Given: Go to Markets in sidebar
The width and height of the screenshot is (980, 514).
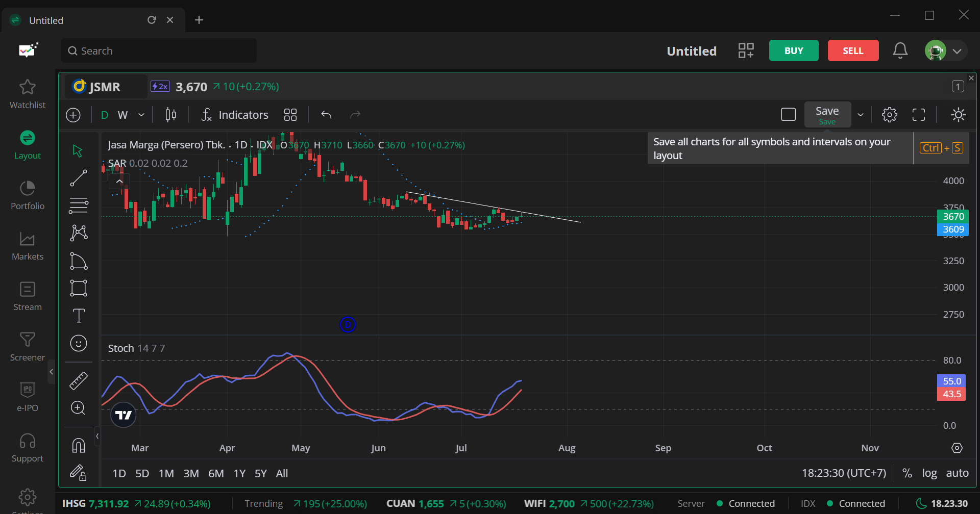Looking at the screenshot, I should pos(28,246).
